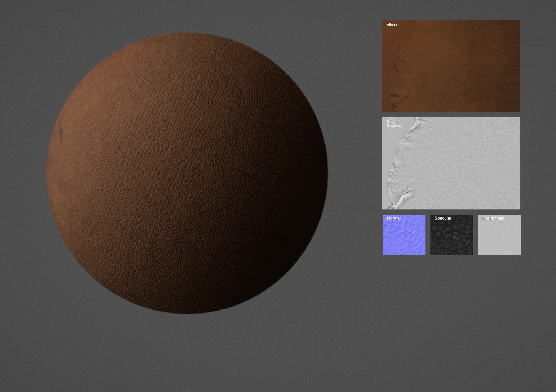Click the 'Height / Displace' label text

pos(394,124)
